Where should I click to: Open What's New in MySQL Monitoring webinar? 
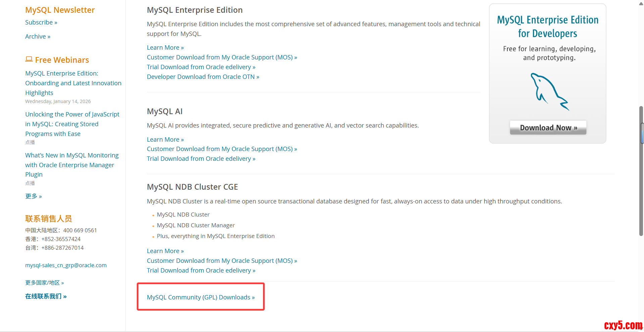pos(71,165)
